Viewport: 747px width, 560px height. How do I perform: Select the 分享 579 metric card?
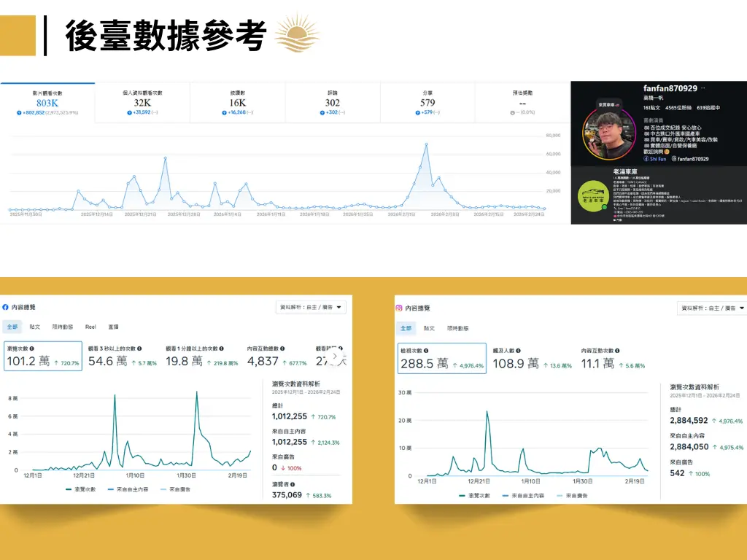coord(427,102)
